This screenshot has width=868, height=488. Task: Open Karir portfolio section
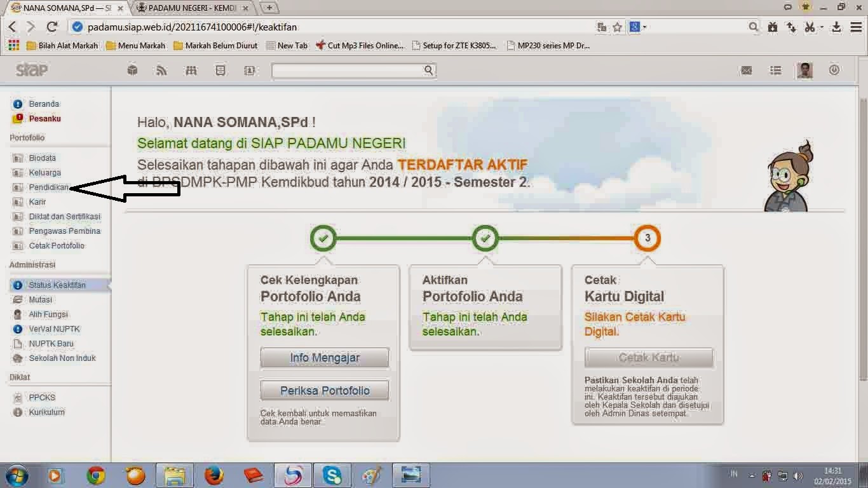37,201
